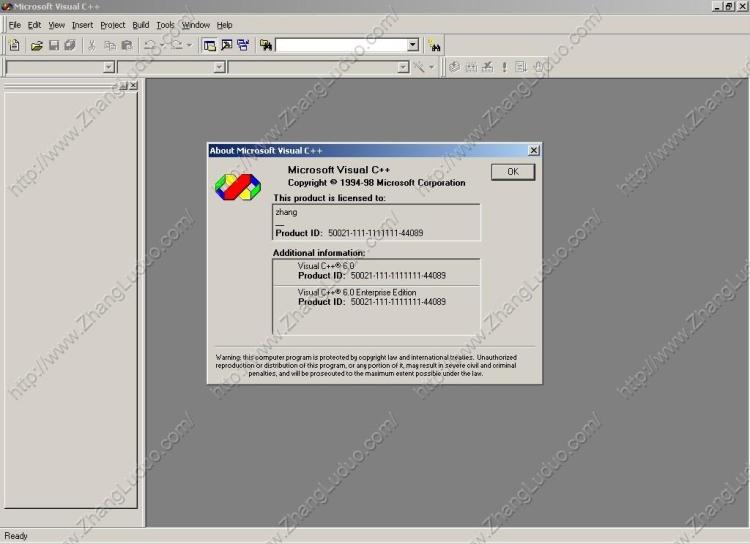The image size is (750, 544).
Task: Open the Edit menu
Action: (x=34, y=25)
